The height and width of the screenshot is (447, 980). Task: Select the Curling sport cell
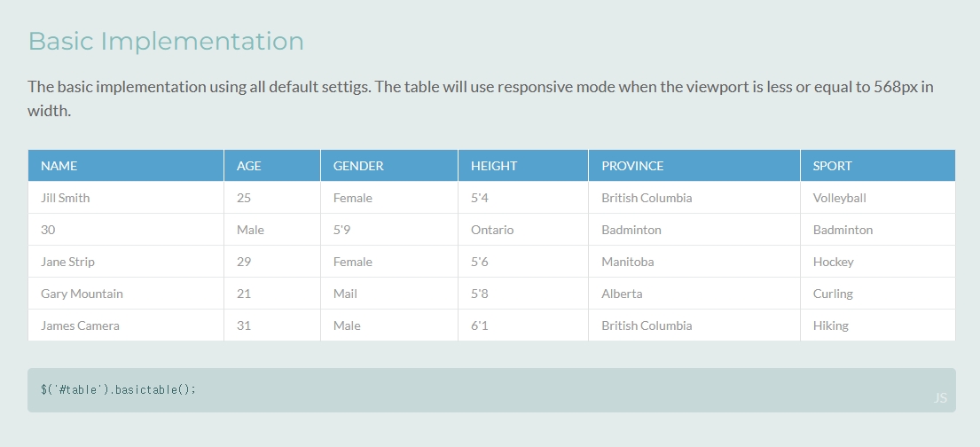pos(878,294)
